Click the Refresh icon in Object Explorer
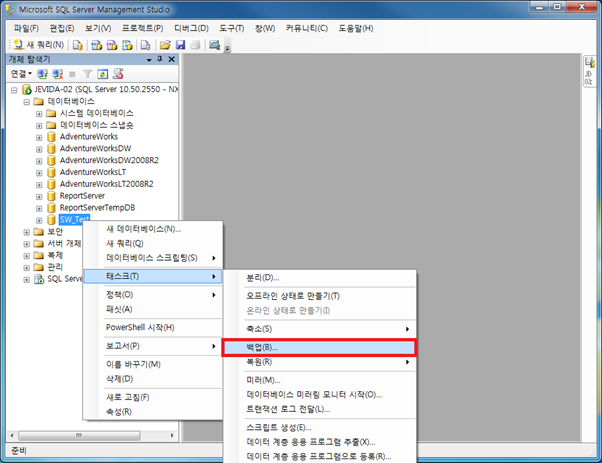This screenshot has width=602, height=463. 103,74
